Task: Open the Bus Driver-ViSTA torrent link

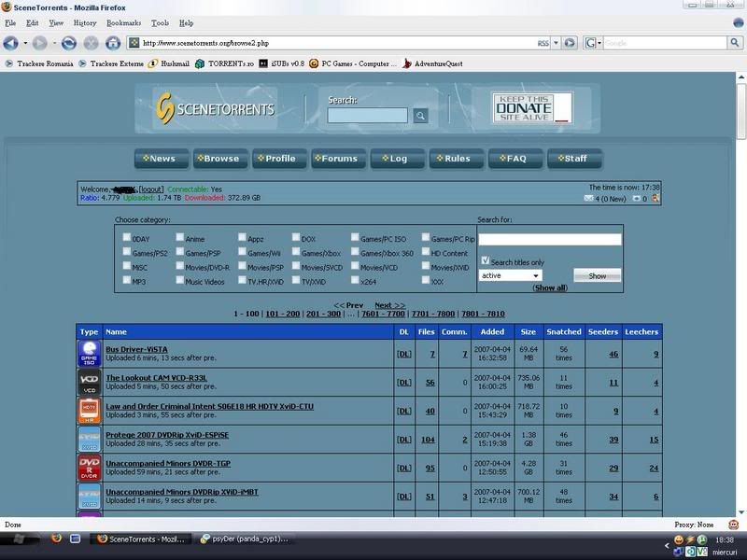Action: pyautogui.click(x=136, y=349)
